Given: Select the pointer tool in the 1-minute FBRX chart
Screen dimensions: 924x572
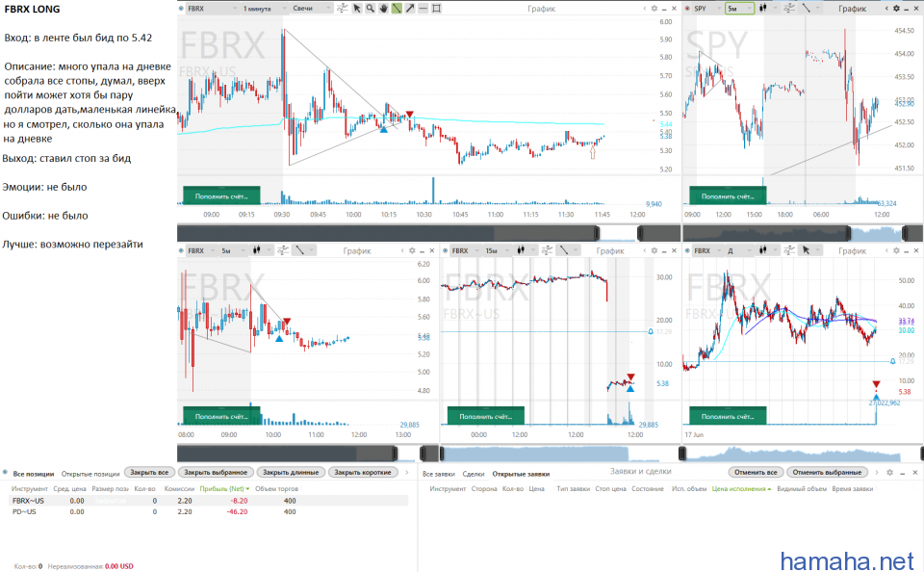Looking at the screenshot, I should pyautogui.click(x=356, y=9).
